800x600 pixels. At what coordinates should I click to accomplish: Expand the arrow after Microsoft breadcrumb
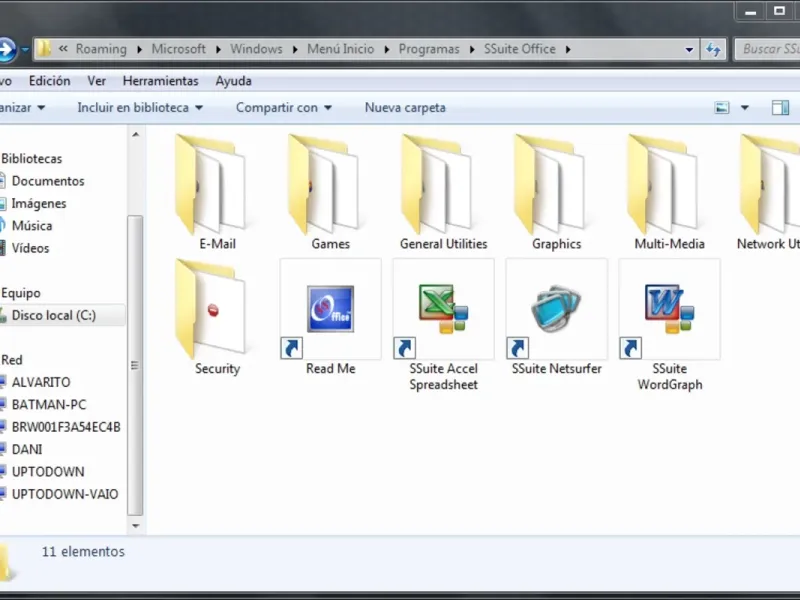pyautogui.click(x=218, y=49)
